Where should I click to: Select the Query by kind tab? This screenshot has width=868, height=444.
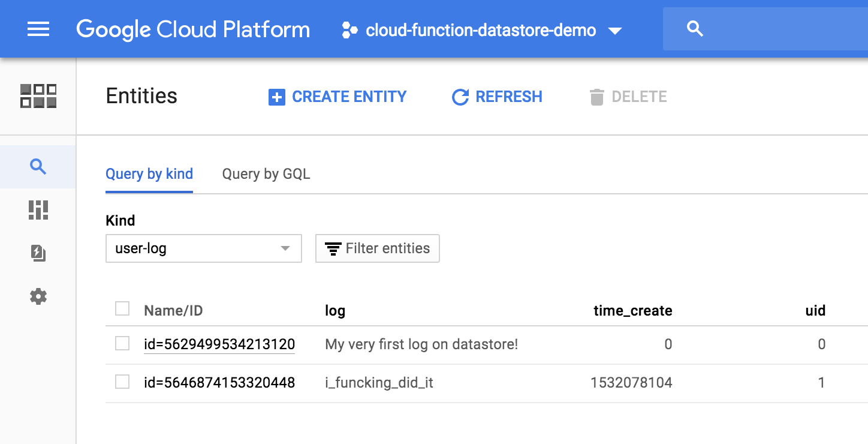coord(149,174)
